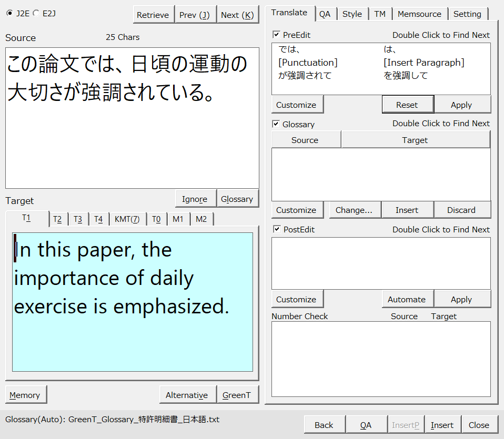Select the J2E radio button

click(x=9, y=13)
